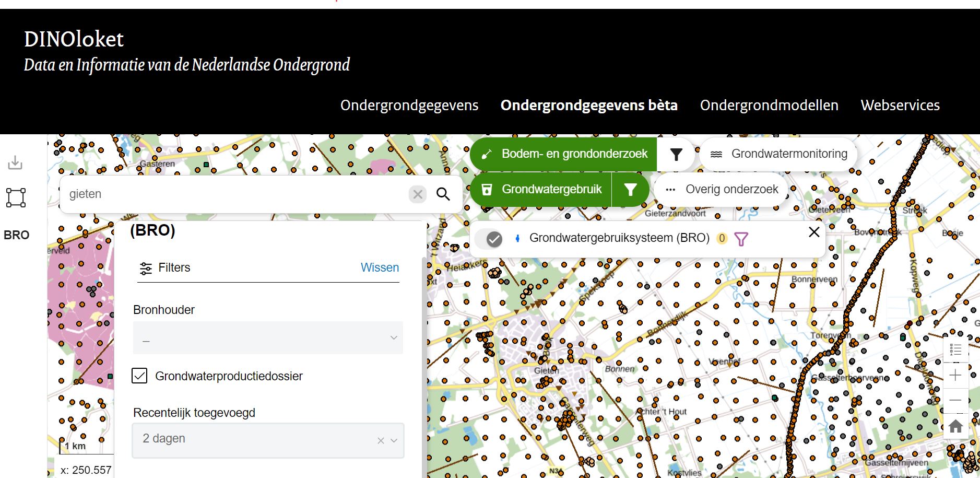The width and height of the screenshot is (980, 478).
Task: Open the Bronhouder dropdown
Action: (268, 338)
